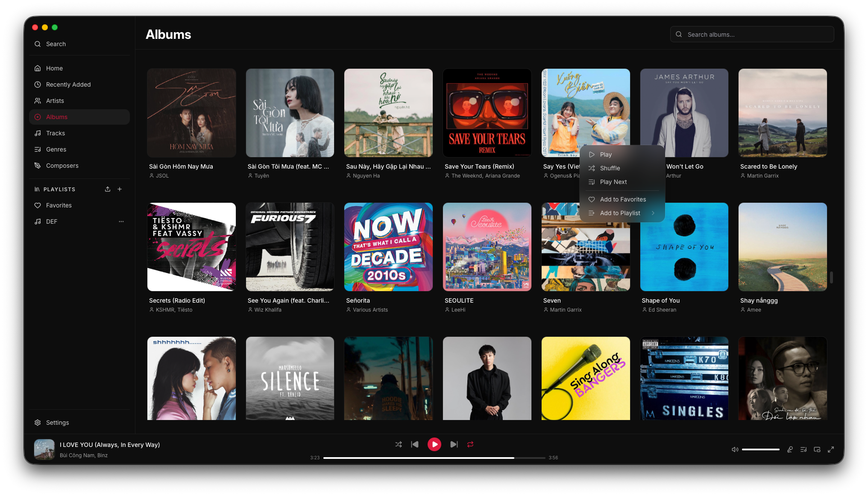This screenshot has width=868, height=496.
Task: Open the Sài Gòn Tôi Mưa album cover
Action: 290,113
